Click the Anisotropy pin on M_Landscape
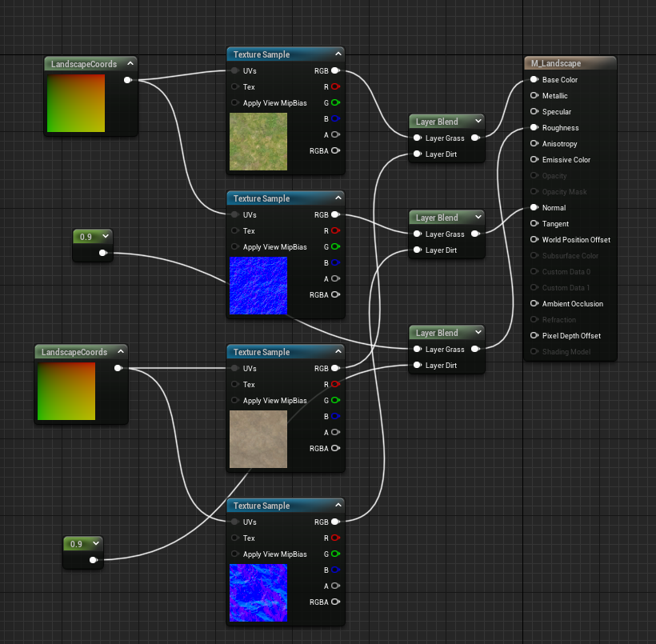 point(534,144)
